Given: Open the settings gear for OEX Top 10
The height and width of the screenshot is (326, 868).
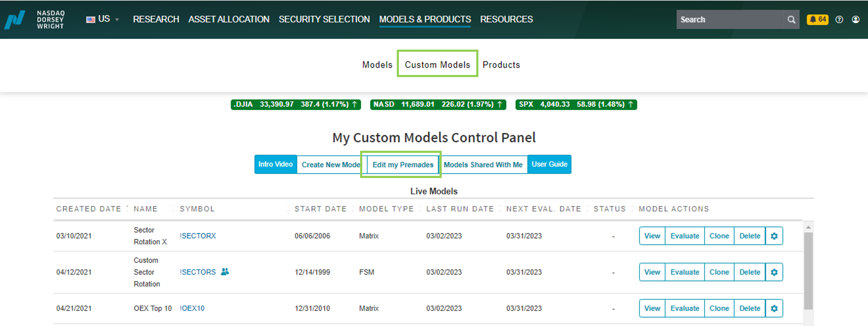Looking at the screenshot, I should click(x=774, y=308).
